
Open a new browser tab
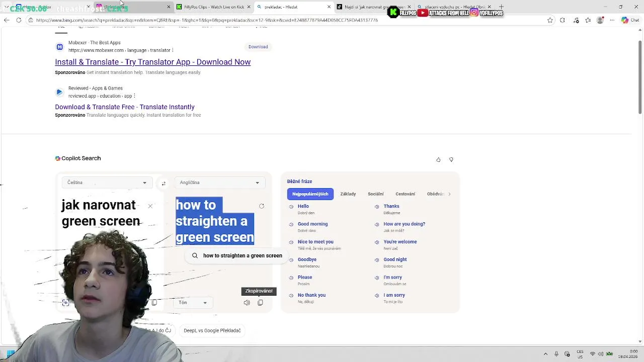(x=501, y=7)
